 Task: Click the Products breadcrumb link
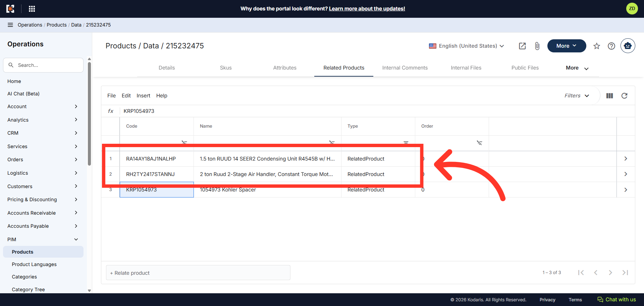pyautogui.click(x=57, y=25)
